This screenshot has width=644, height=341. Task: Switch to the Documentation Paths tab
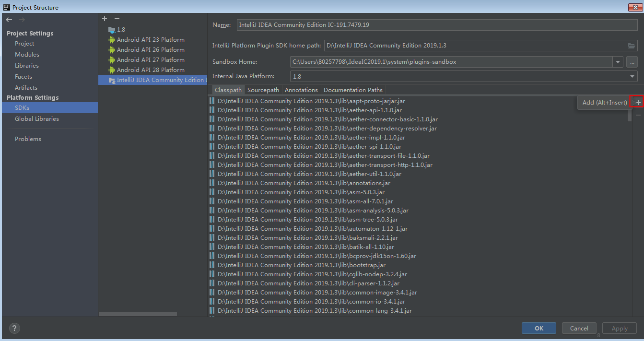pos(353,90)
